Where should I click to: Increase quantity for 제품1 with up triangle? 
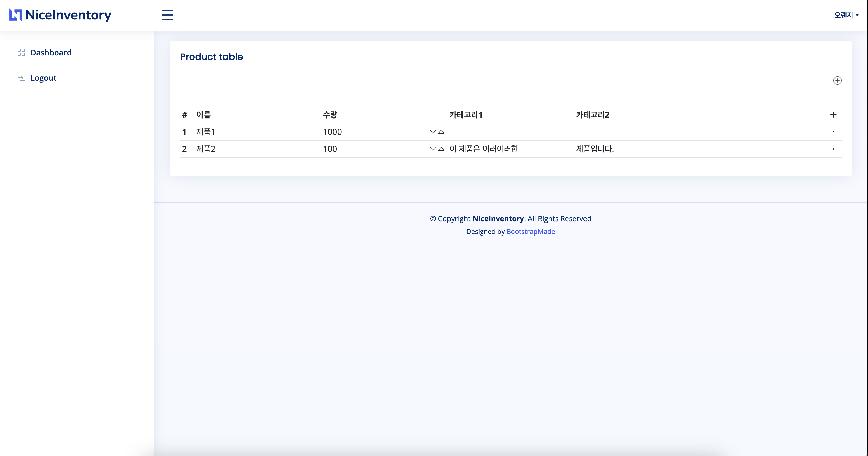(441, 131)
